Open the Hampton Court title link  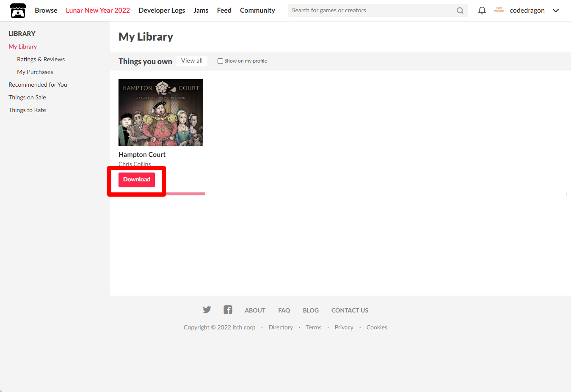pyautogui.click(x=142, y=154)
